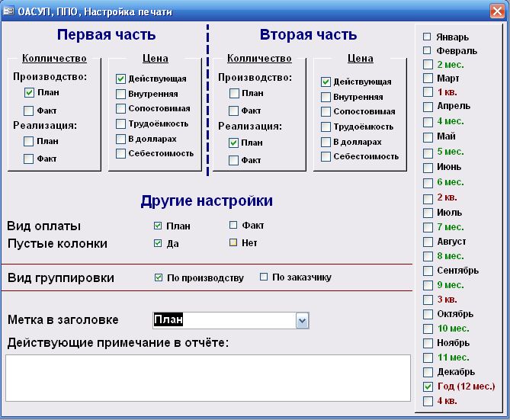Uncheck Производство План in Первая часть
The height and width of the screenshot is (420, 510).
(x=29, y=93)
